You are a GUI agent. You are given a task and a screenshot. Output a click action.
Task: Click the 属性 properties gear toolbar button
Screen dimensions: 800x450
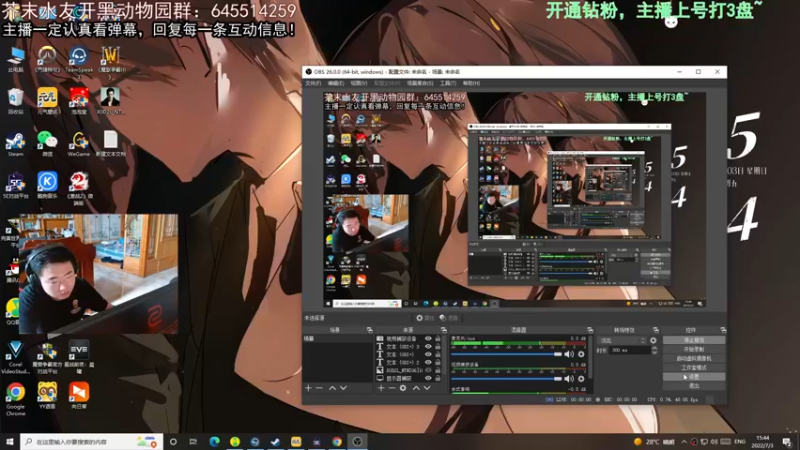pos(424,318)
